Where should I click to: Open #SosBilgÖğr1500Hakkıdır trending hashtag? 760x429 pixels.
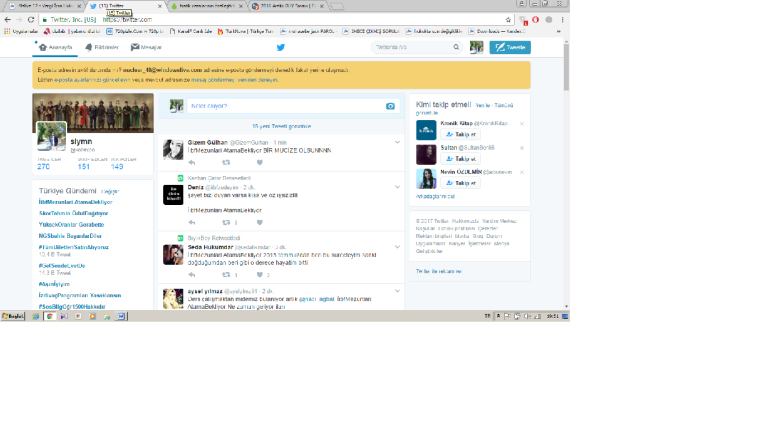(x=72, y=307)
